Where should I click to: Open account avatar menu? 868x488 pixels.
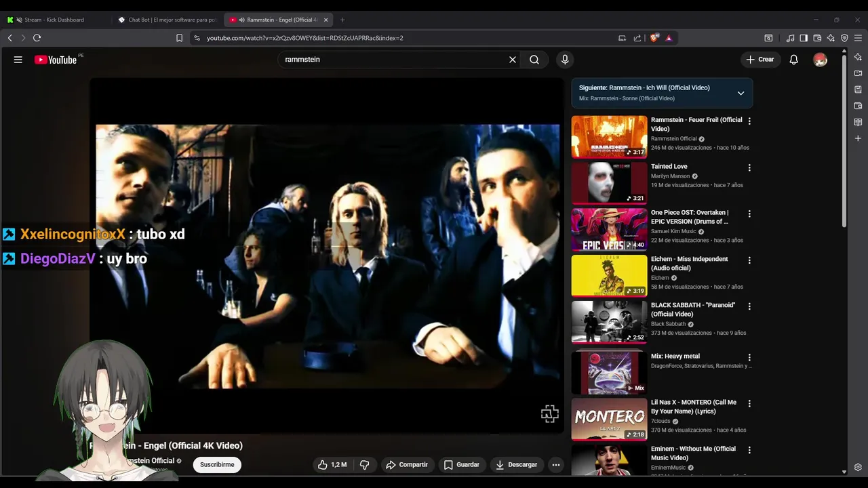(x=821, y=60)
